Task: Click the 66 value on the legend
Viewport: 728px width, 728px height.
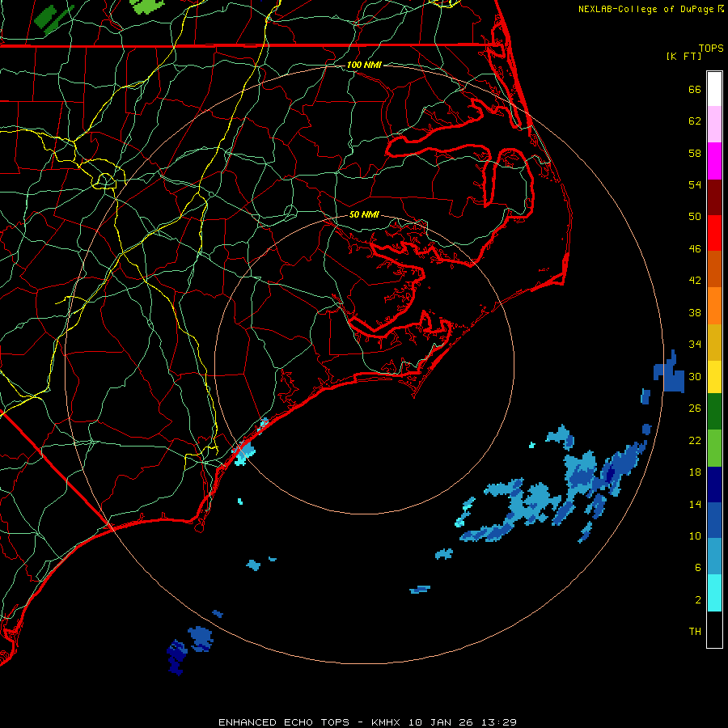Action: [695, 89]
